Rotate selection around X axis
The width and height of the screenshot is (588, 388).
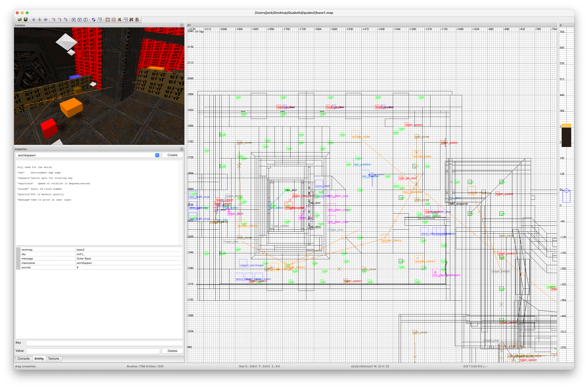click(x=54, y=19)
